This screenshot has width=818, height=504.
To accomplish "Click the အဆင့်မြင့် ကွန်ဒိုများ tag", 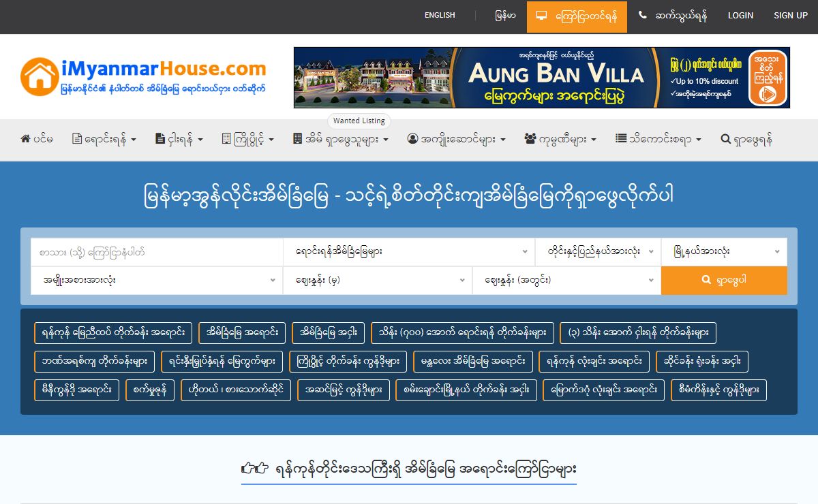I will 344,390.
